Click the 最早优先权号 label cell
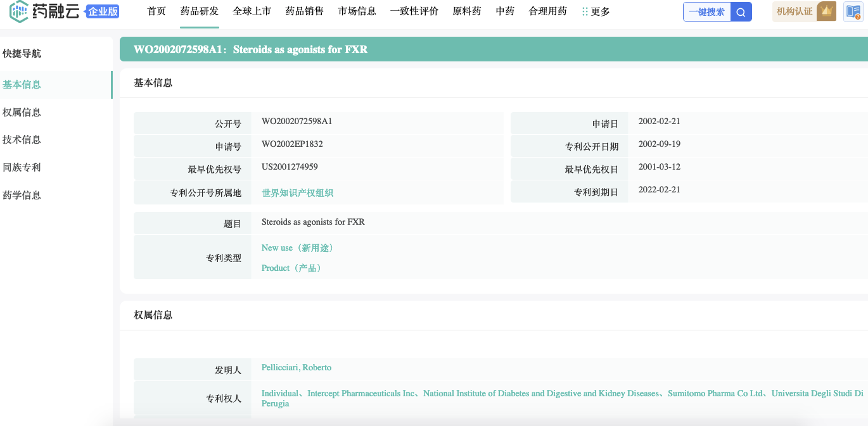Viewport: 868px width, 426px height. pos(193,170)
